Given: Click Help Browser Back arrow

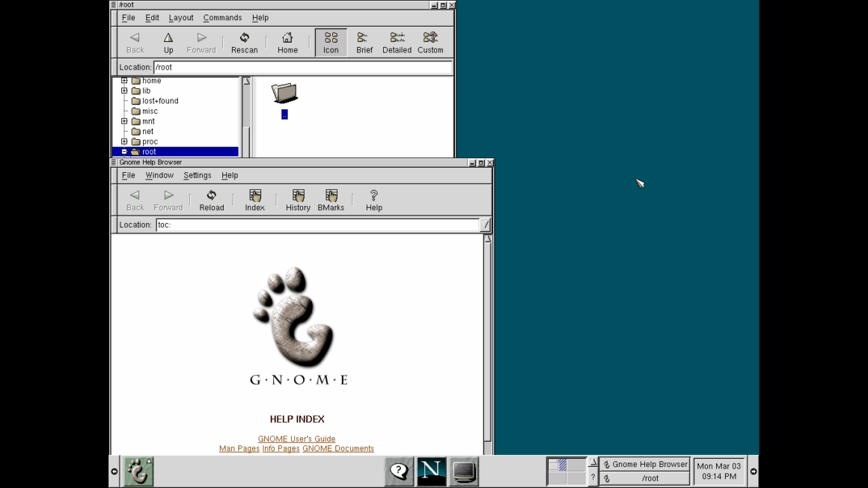Looking at the screenshot, I should coord(135,201).
